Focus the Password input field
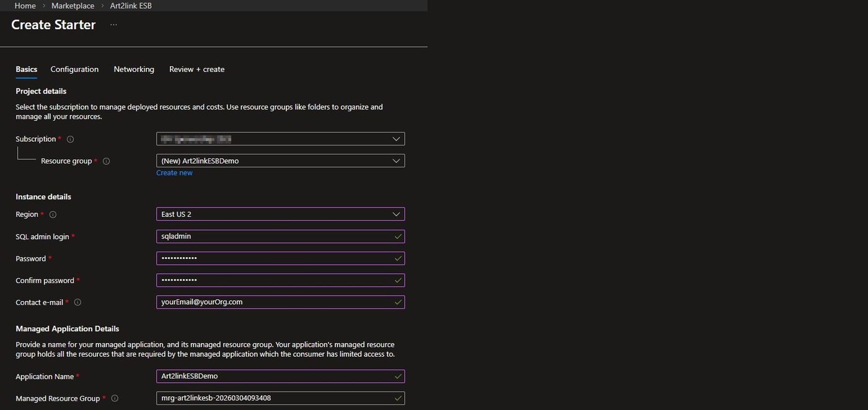868x410 pixels. [x=279, y=258]
